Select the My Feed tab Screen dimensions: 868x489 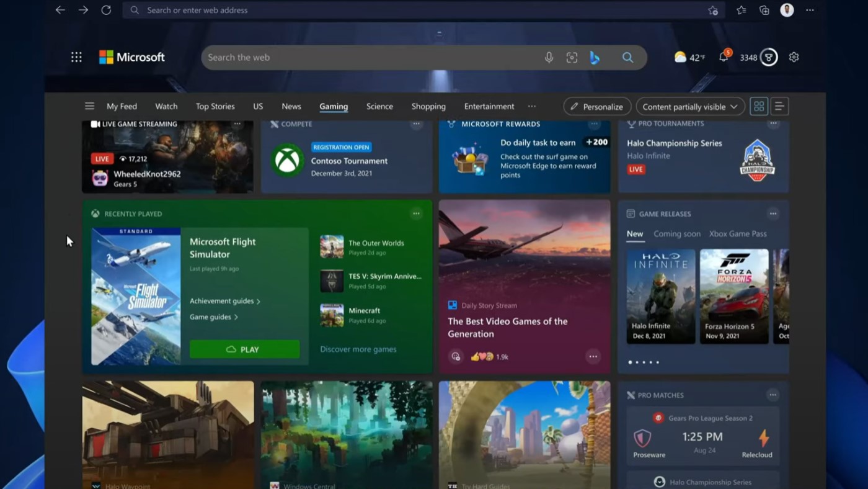click(x=122, y=106)
